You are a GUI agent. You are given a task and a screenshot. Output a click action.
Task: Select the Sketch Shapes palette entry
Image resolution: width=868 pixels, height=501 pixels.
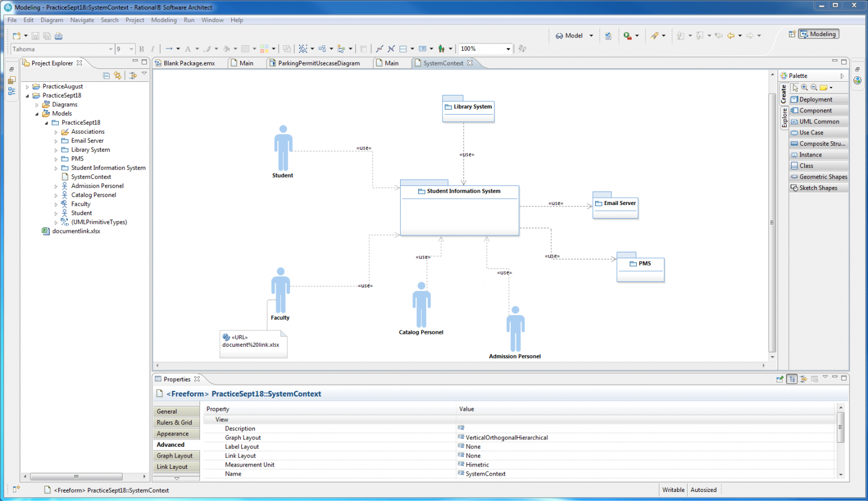pos(817,188)
